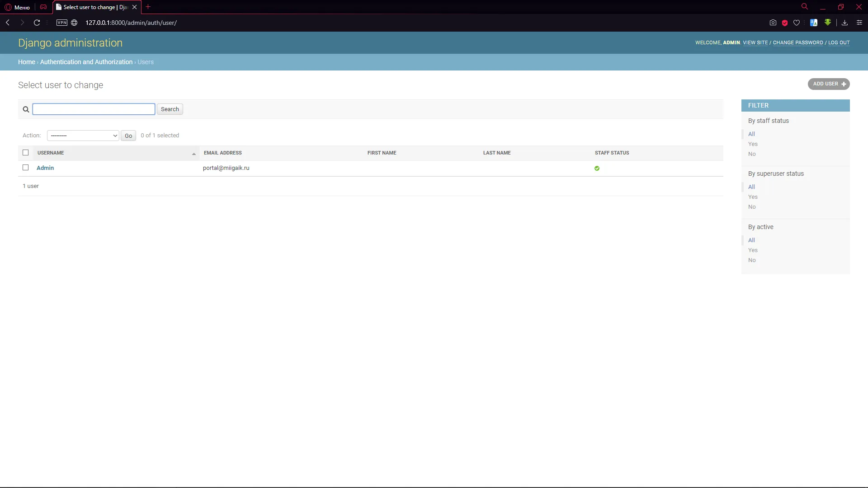Open the translator extension icon
The width and height of the screenshot is (868, 488).
coord(814,23)
